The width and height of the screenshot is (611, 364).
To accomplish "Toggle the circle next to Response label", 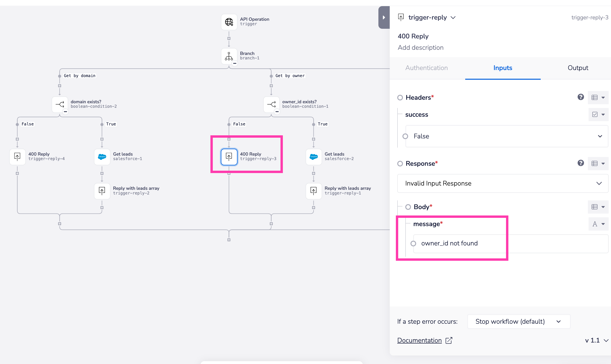I will 400,164.
